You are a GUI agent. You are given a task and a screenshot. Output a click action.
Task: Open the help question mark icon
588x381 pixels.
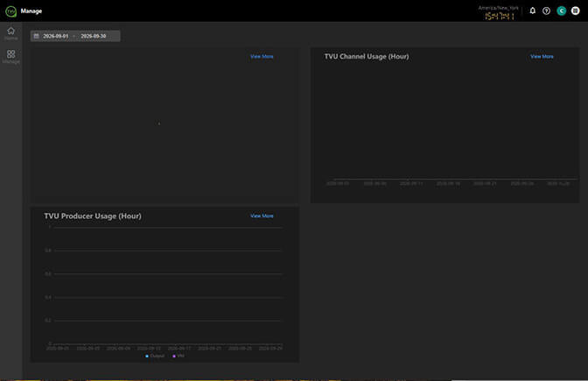coord(546,11)
